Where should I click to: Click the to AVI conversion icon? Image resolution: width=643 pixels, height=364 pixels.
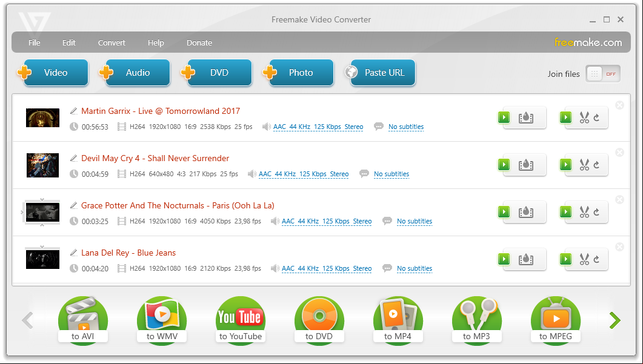[x=83, y=320]
